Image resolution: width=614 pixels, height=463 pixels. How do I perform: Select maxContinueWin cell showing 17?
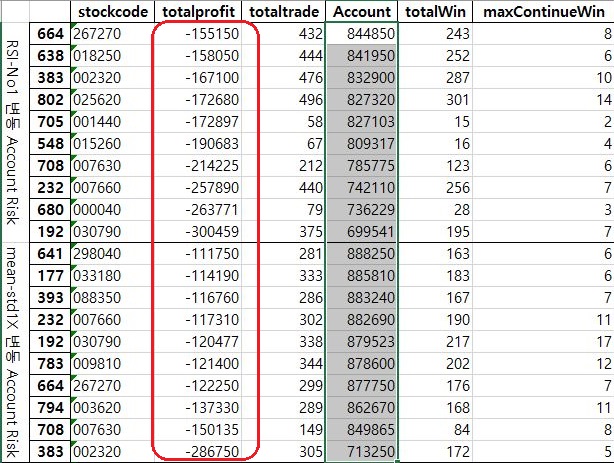[x=544, y=342]
